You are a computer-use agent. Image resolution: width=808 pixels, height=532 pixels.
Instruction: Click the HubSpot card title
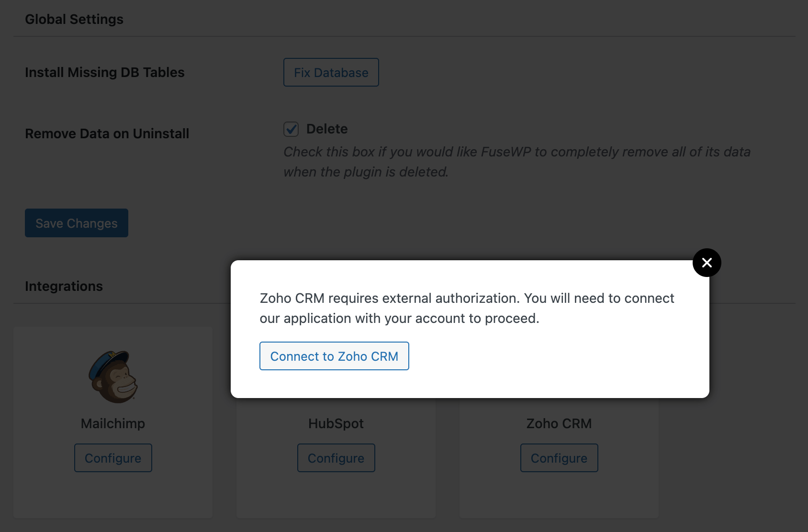(336, 423)
